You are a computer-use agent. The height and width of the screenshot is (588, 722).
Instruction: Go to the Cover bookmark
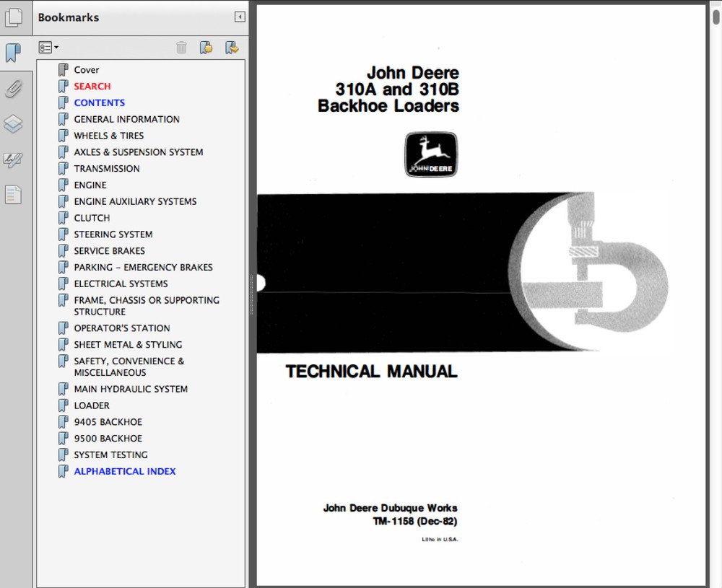(x=87, y=70)
